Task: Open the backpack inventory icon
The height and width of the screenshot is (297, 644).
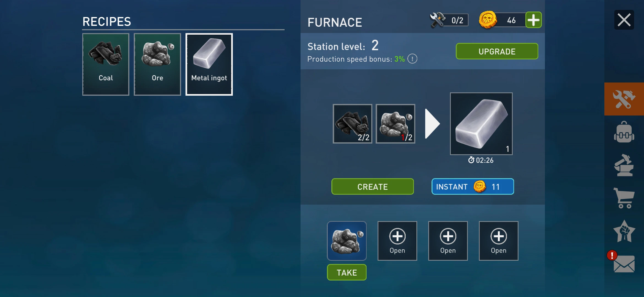Action: 624,132
